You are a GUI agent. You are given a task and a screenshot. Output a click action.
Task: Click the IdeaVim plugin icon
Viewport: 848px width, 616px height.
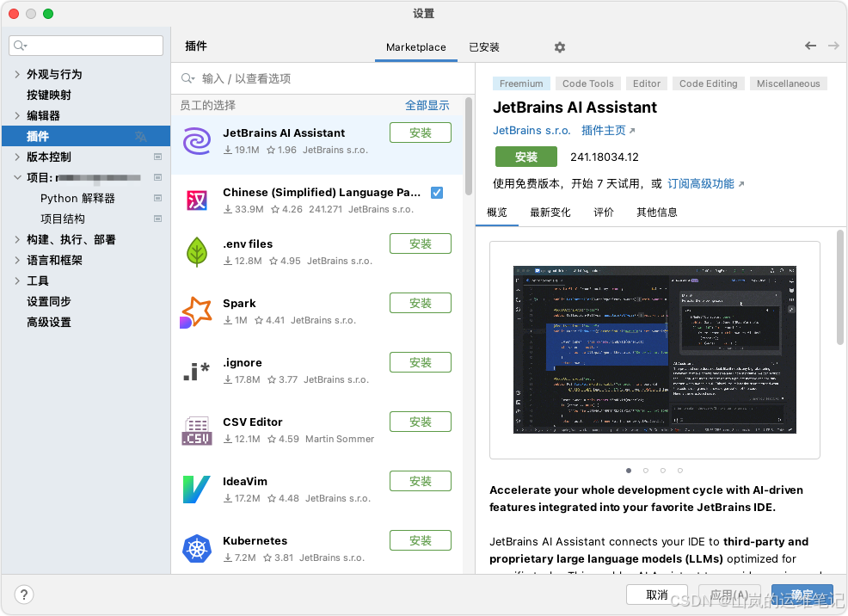(196, 490)
